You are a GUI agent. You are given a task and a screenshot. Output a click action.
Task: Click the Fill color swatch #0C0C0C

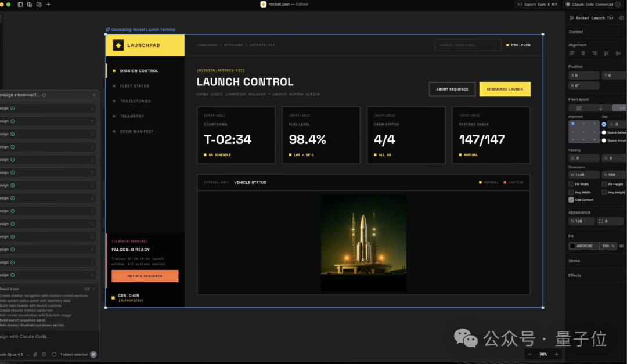[572, 246]
